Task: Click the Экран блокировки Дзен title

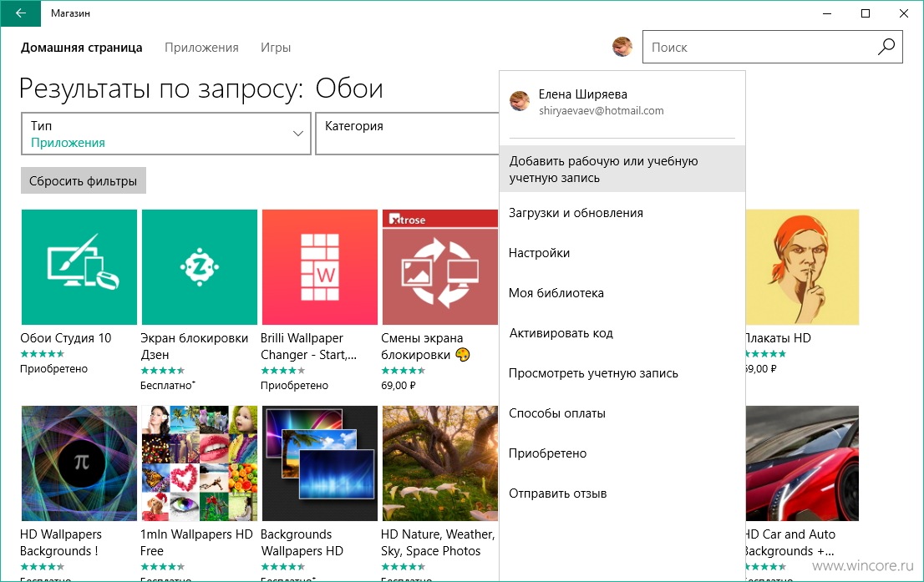Action: tap(194, 346)
